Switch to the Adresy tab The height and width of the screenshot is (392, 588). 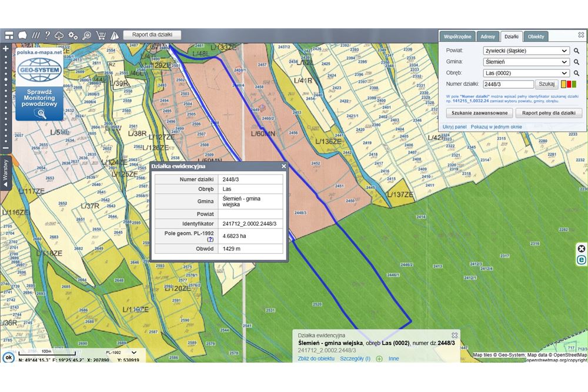point(487,36)
